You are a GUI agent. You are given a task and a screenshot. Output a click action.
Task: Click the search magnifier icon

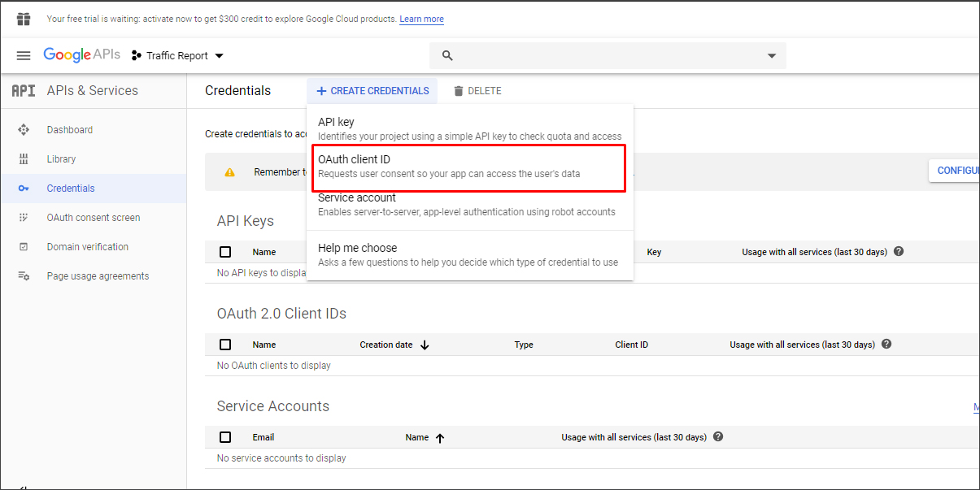point(446,55)
